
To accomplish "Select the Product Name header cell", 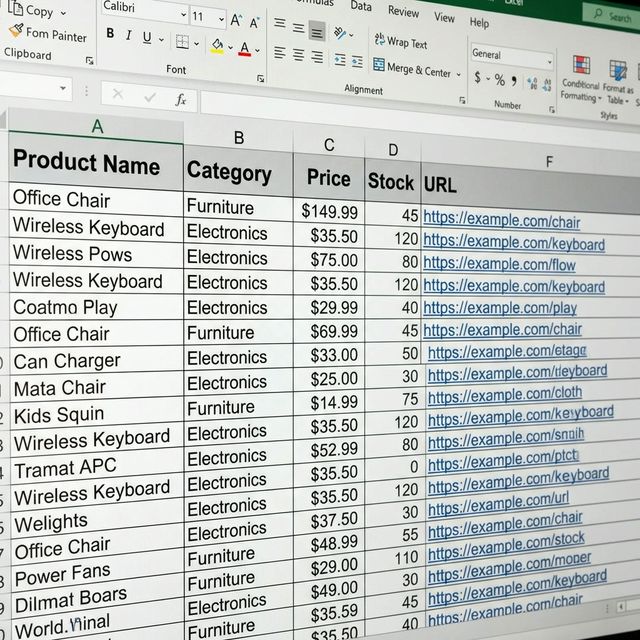I will [96, 162].
